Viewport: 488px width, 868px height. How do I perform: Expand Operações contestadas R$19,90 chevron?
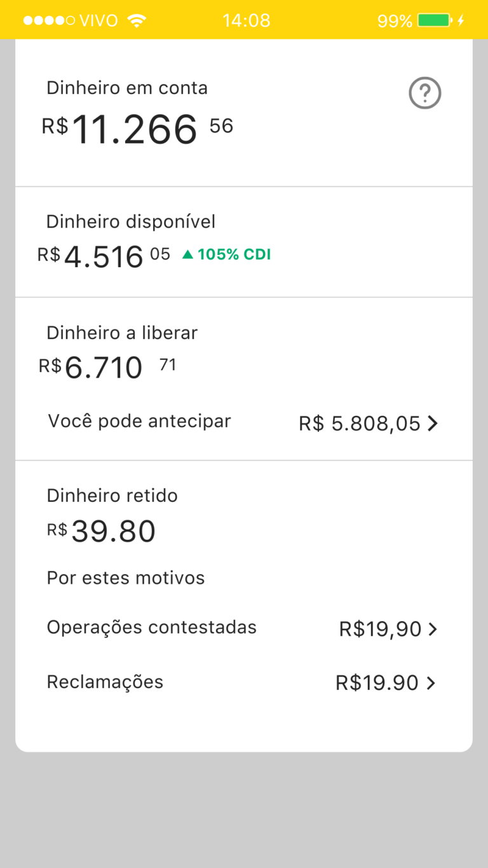pyautogui.click(x=433, y=630)
